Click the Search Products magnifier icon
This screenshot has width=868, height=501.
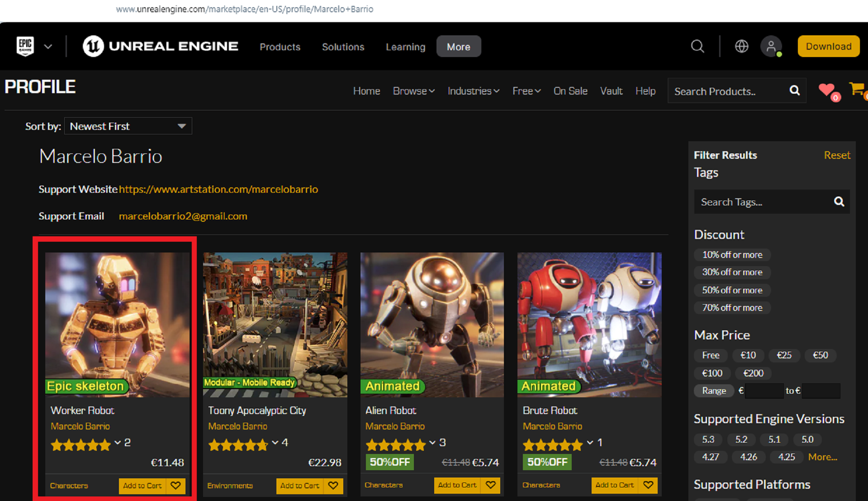[x=794, y=91]
